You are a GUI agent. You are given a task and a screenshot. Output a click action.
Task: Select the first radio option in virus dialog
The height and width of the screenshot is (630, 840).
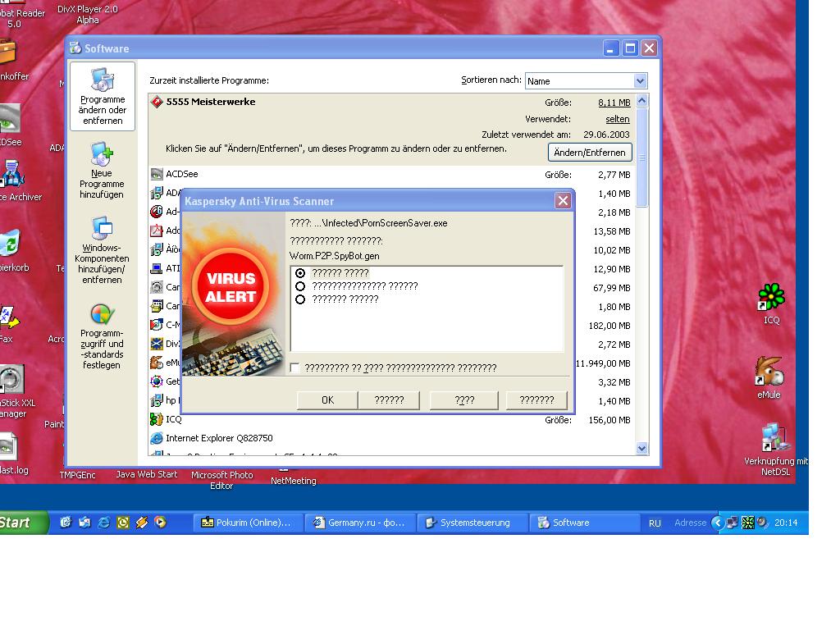point(300,273)
